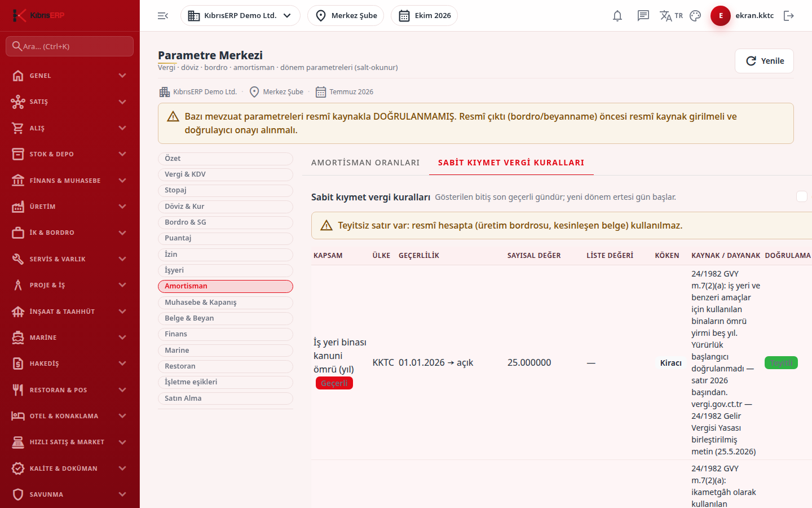The image size is (812, 508).
Task: Open Vergi & KDV parameter section
Action: pyautogui.click(x=226, y=174)
